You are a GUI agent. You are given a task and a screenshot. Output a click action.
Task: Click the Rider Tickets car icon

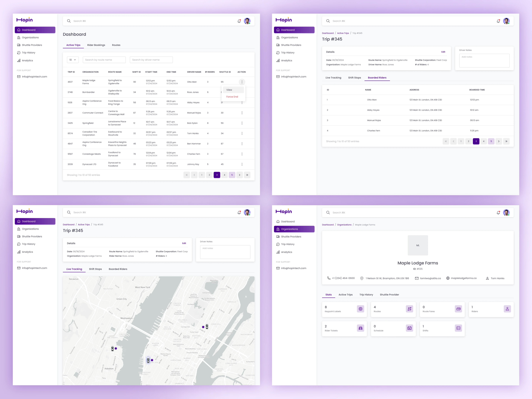pyautogui.click(x=360, y=328)
